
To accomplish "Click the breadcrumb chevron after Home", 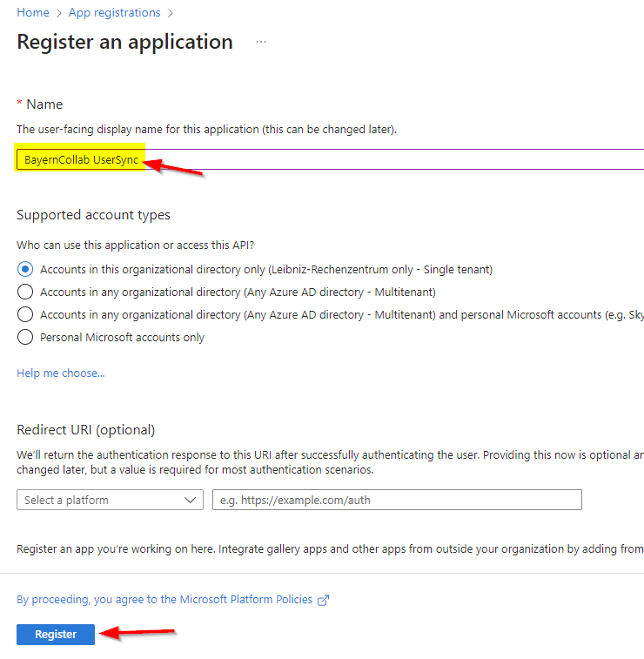I will [x=60, y=13].
